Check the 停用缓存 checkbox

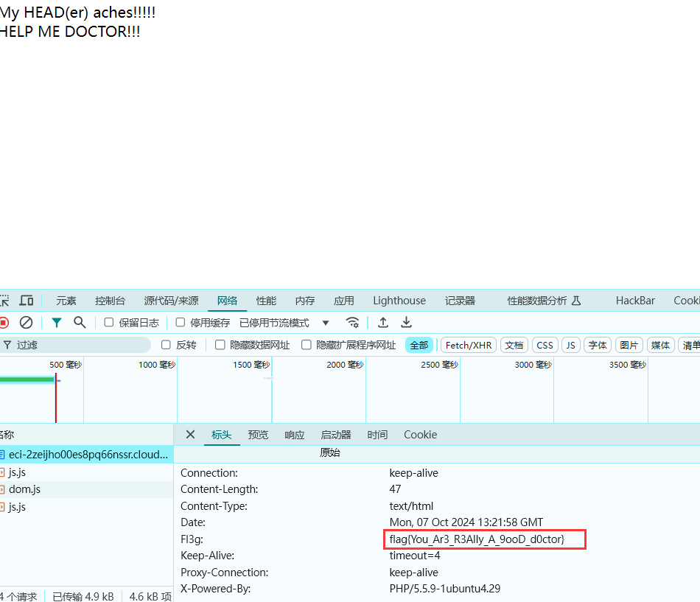point(181,323)
